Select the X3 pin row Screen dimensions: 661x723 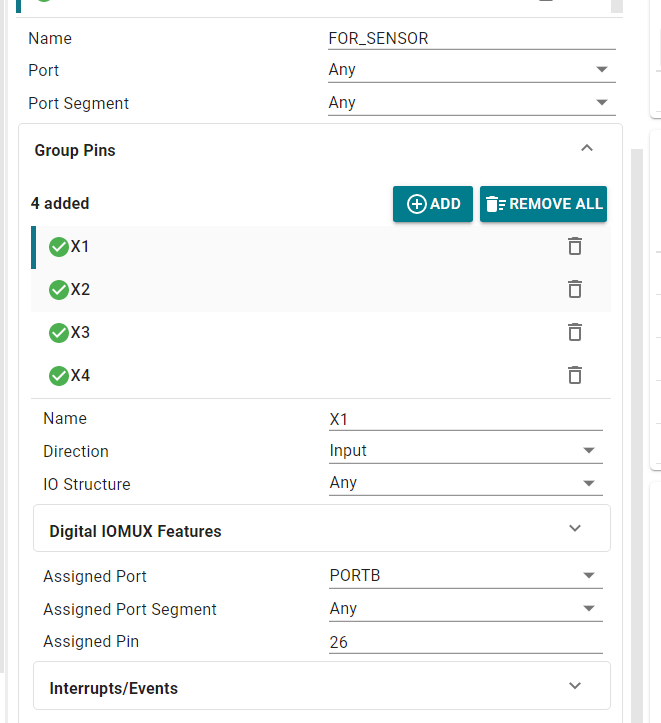[x=321, y=333]
